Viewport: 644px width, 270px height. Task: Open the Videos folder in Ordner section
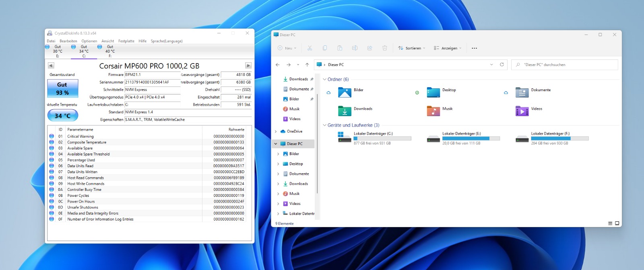point(529,111)
